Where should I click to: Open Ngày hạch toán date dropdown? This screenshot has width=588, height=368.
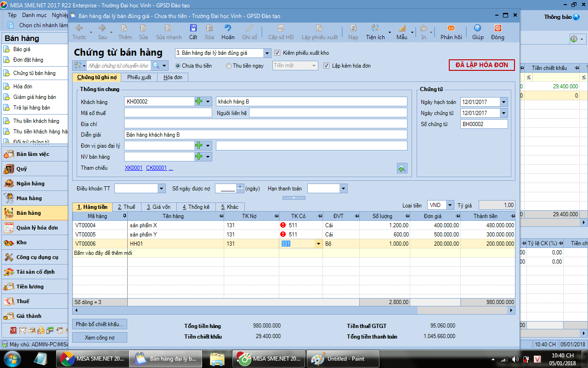[x=504, y=102]
